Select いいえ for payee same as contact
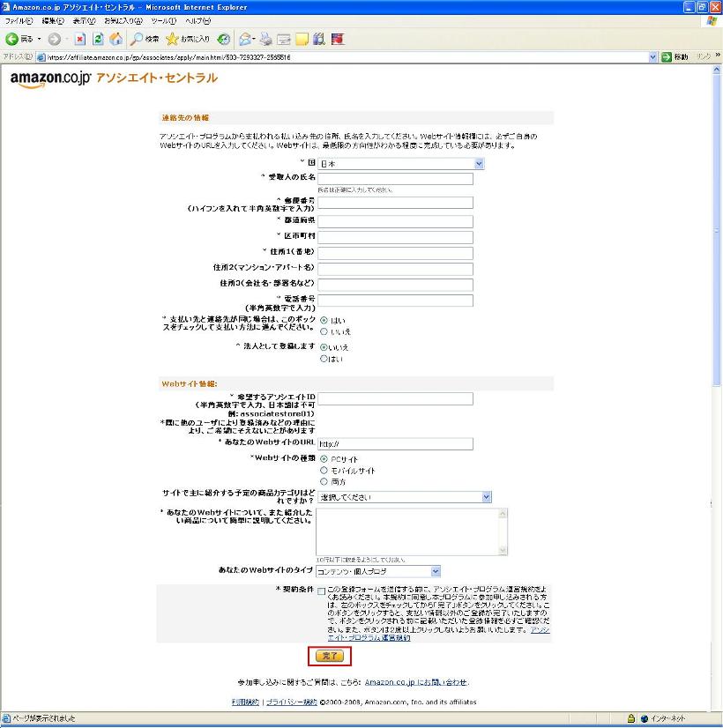Image resolution: width=723 pixels, height=728 pixels. click(324, 331)
